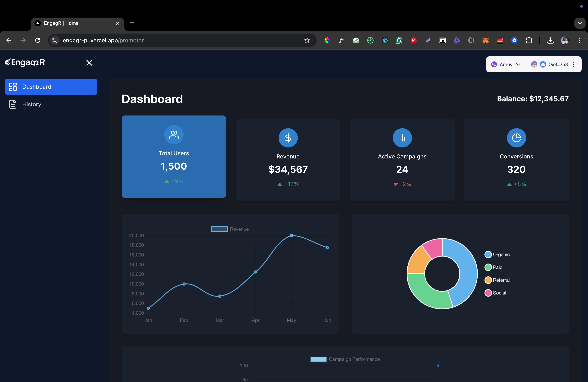588x382 pixels.
Task: Expand the Amoy network dropdown
Action: (x=506, y=64)
